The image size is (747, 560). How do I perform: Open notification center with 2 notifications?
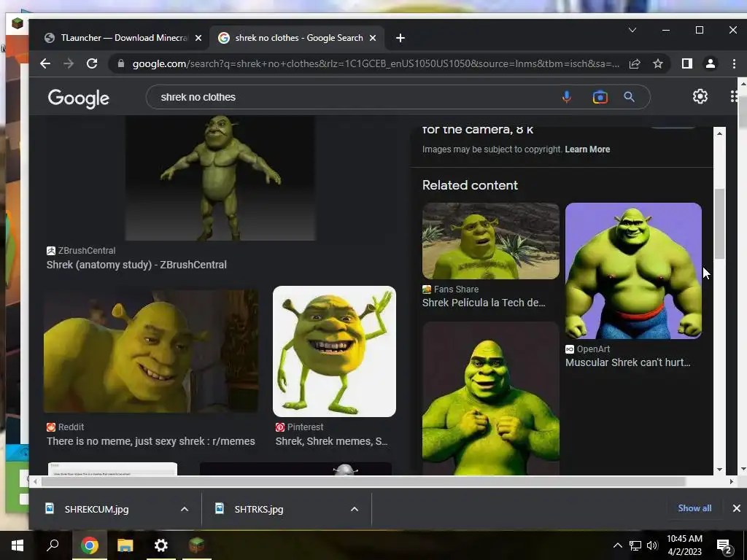click(x=724, y=546)
